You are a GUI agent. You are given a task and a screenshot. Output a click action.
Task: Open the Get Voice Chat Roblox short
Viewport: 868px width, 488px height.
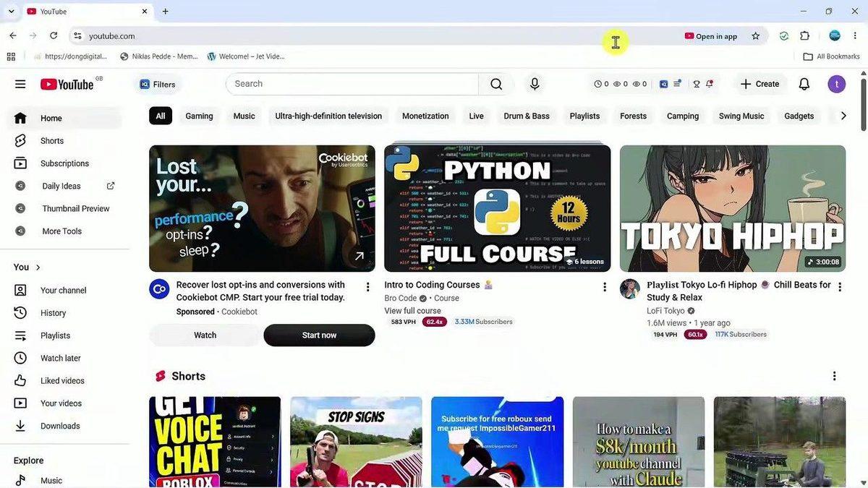(215, 442)
